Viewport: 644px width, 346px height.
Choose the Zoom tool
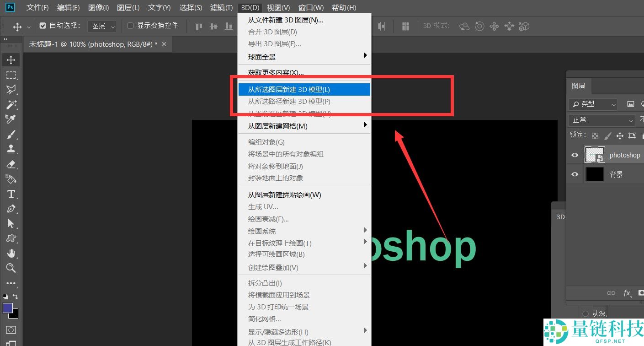pyautogui.click(x=11, y=268)
